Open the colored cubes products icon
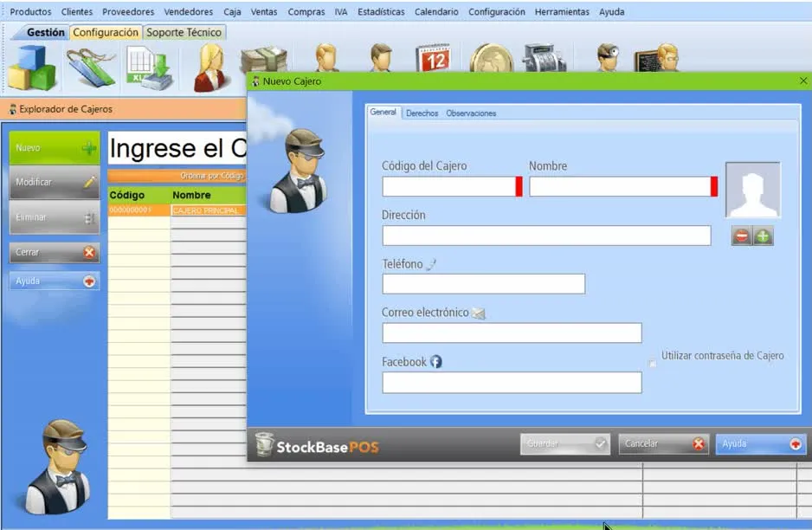Viewport: 812px width, 530px height. (x=31, y=68)
